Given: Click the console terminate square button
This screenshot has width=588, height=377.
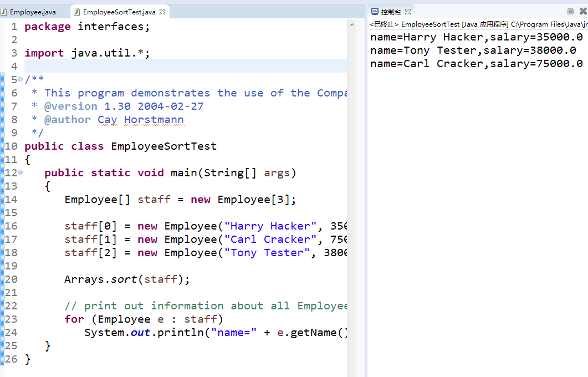Looking at the screenshot, I should [570, 11].
